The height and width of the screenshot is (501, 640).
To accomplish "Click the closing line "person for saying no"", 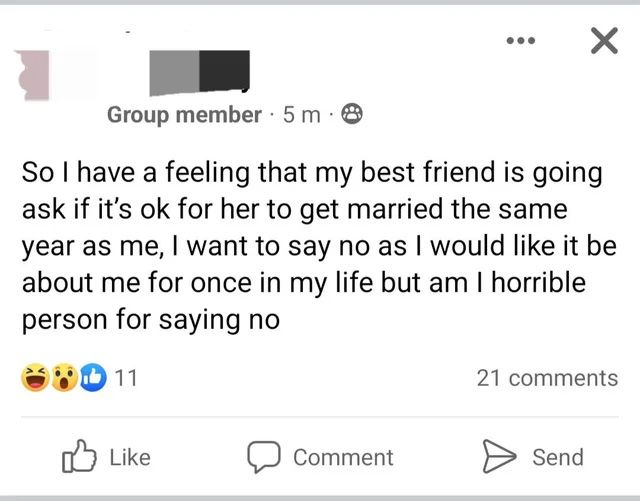I will pyautogui.click(x=150, y=322).
